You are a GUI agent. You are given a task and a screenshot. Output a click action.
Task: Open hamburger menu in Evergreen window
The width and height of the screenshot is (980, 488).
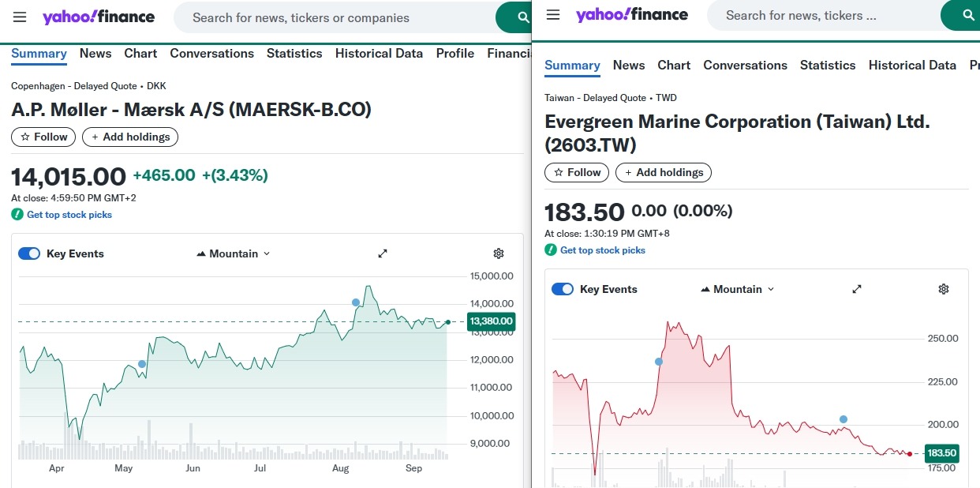click(x=553, y=15)
